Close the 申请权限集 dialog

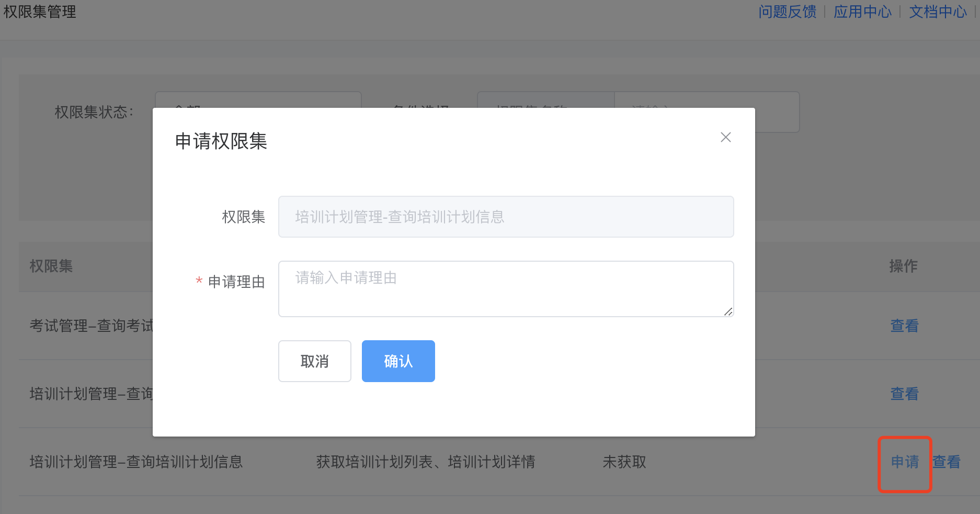725,137
